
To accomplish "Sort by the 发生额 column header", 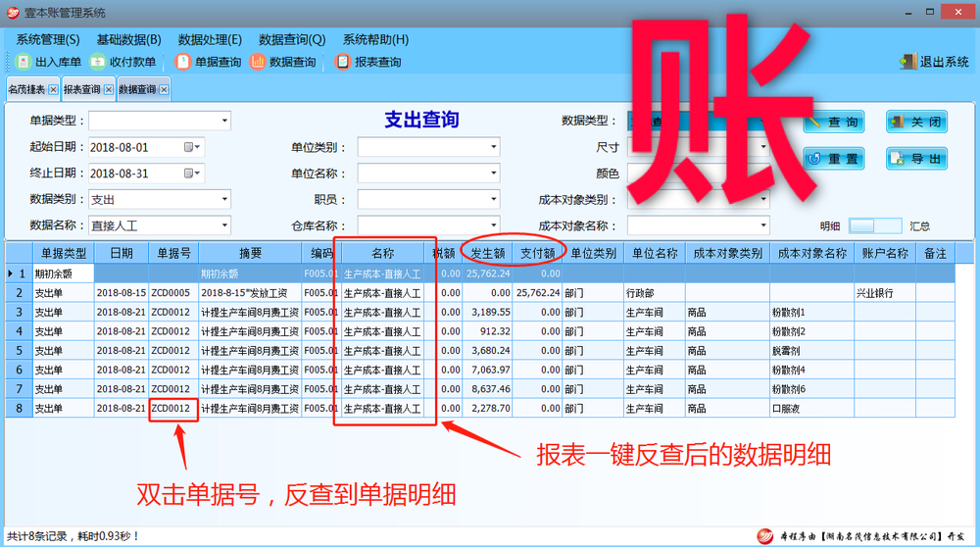I will 487,253.
